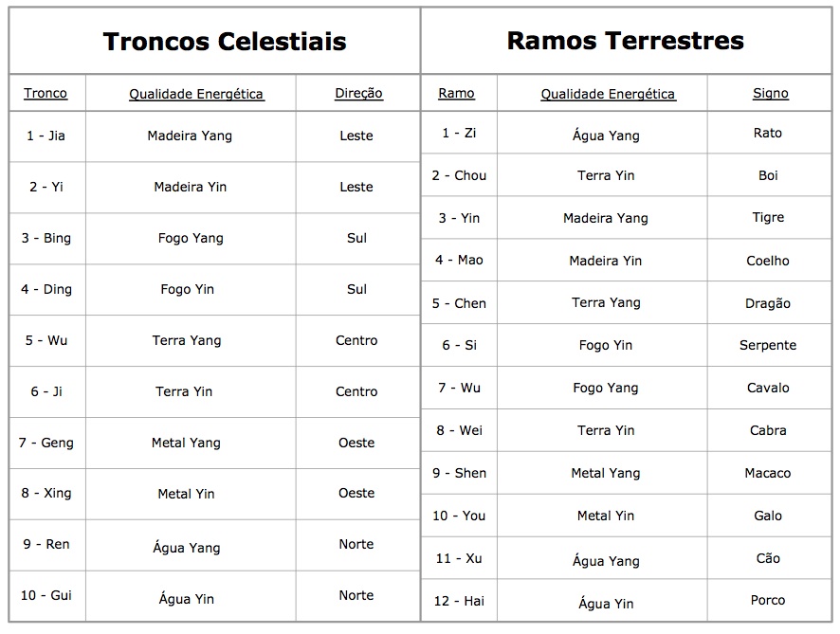Click the Rato sign cell
Screen dimensions: 840x634
(x=767, y=133)
